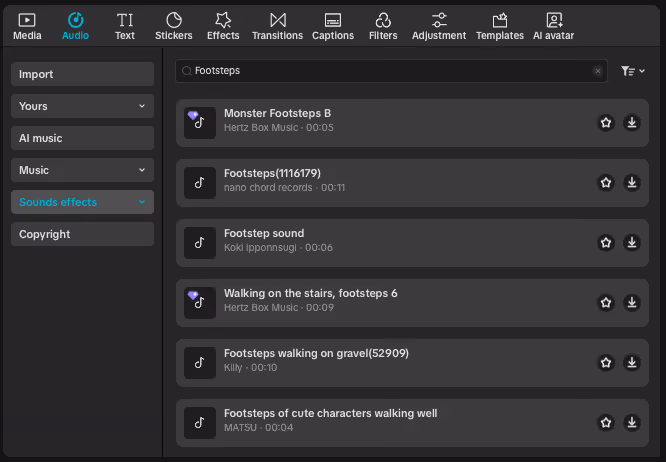This screenshot has height=462, width=666.
Task: Clear the Footsteps search text
Action: pos(598,71)
